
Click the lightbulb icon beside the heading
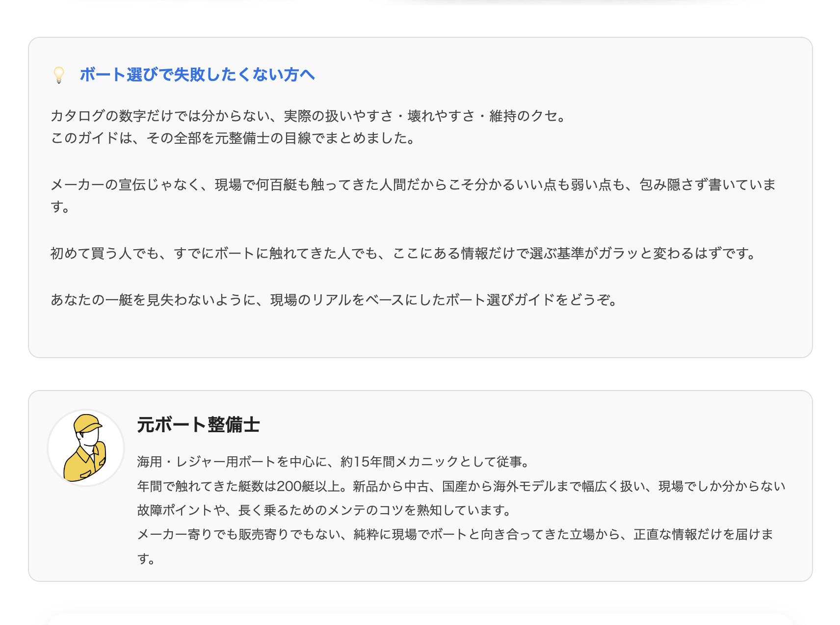(59, 75)
